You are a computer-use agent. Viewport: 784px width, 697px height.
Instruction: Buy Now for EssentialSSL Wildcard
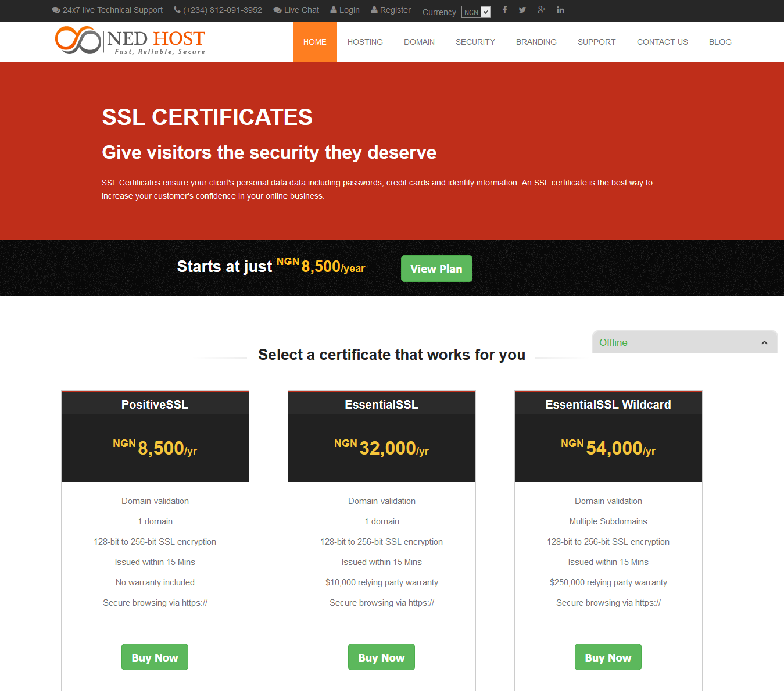608,657
